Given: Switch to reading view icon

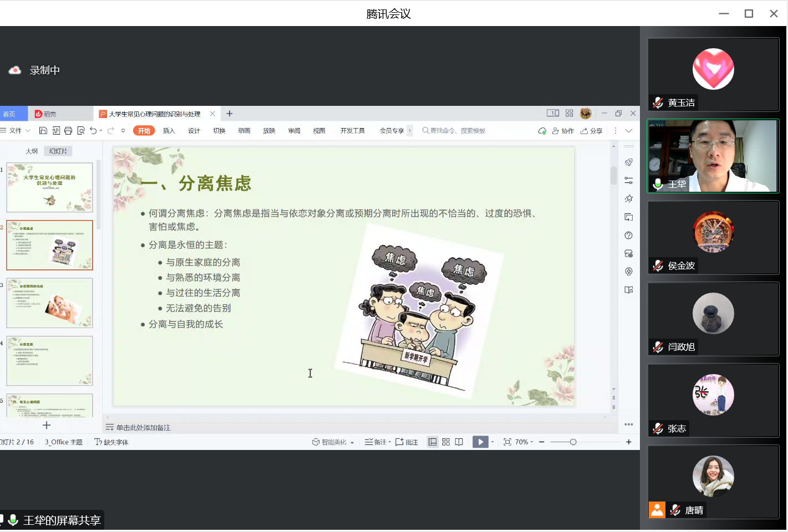Looking at the screenshot, I should click(459, 442).
